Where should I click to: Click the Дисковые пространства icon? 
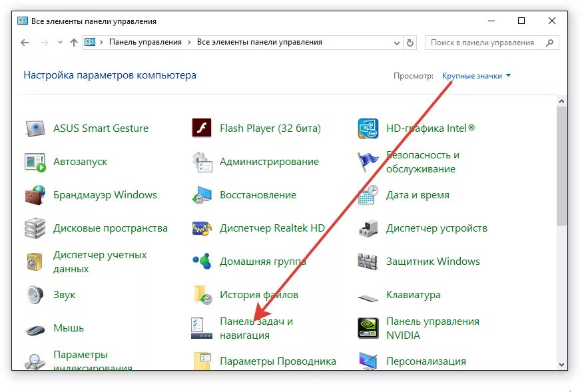(35, 228)
